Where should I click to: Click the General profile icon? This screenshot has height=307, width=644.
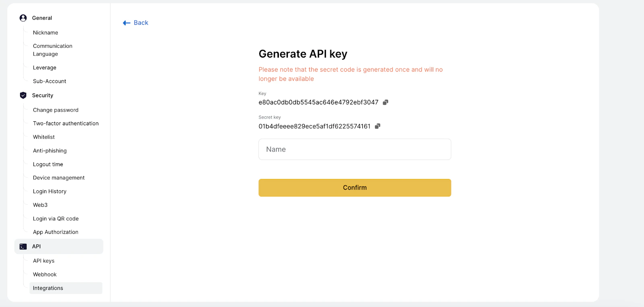click(x=23, y=18)
